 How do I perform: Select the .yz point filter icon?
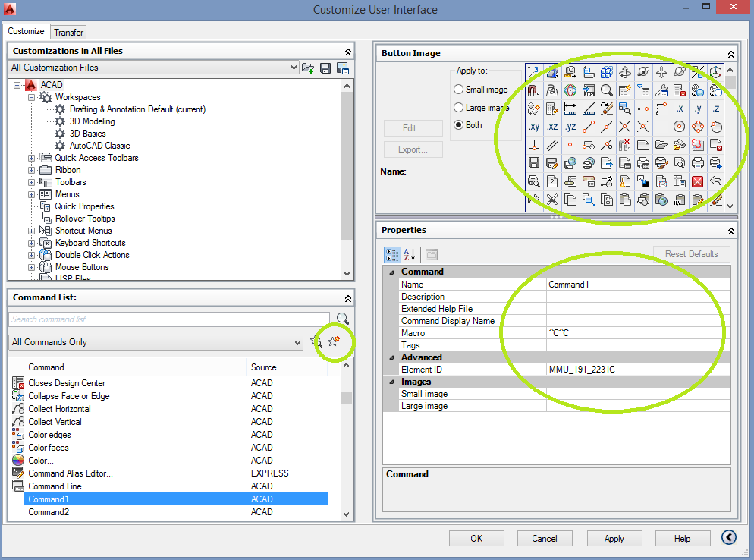point(570,127)
